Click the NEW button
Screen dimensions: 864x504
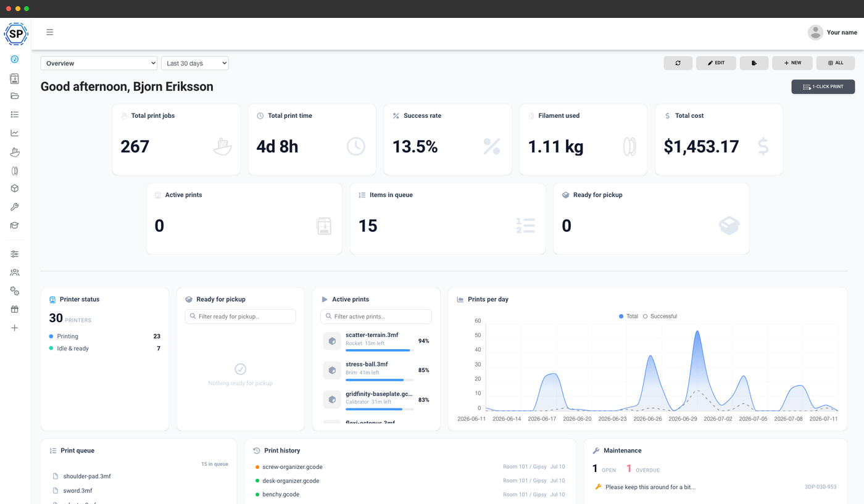[792, 63]
